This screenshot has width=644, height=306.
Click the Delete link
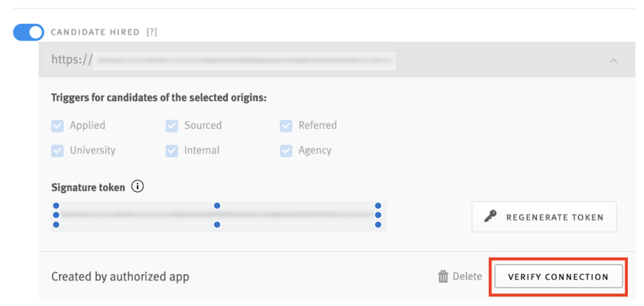pyautogui.click(x=468, y=276)
